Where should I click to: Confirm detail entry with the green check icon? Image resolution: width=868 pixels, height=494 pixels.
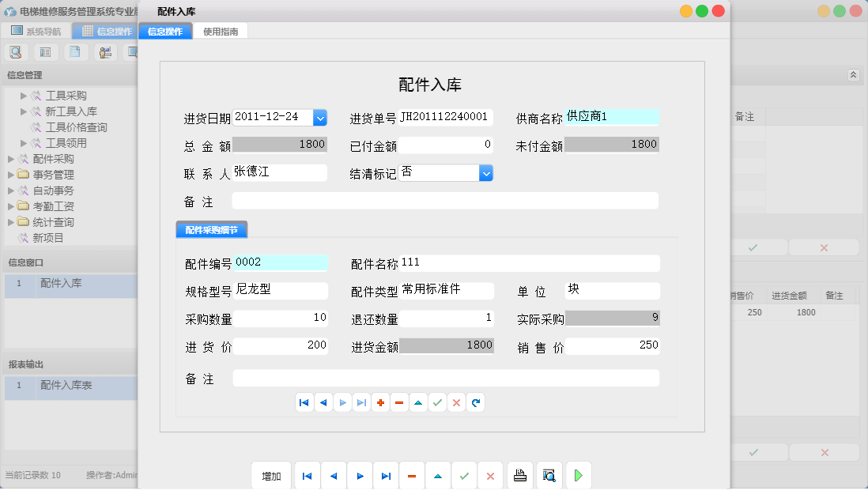point(437,402)
